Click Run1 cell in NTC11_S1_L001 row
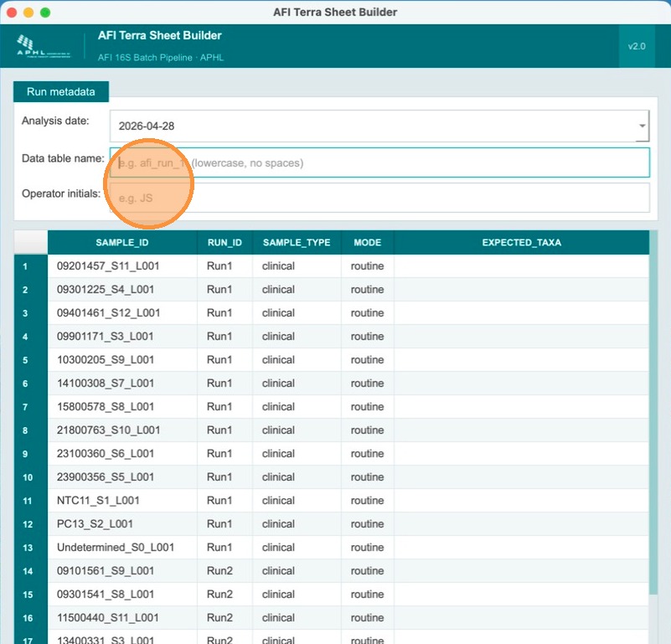 [225, 501]
